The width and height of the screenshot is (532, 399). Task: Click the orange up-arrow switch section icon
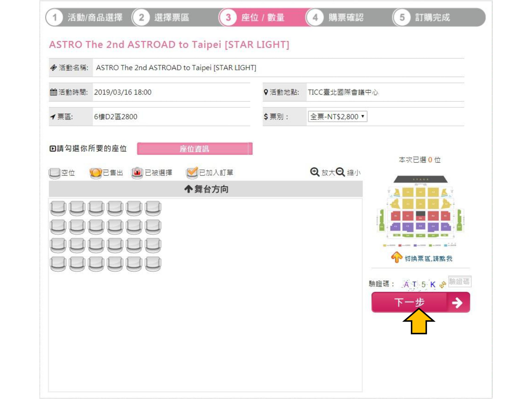pyautogui.click(x=396, y=257)
